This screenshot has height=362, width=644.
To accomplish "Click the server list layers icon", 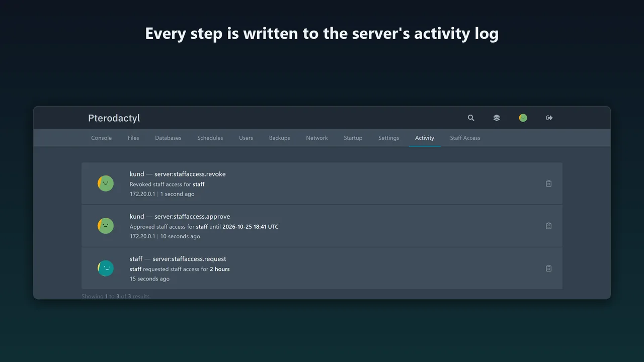I will click(497, 118).
